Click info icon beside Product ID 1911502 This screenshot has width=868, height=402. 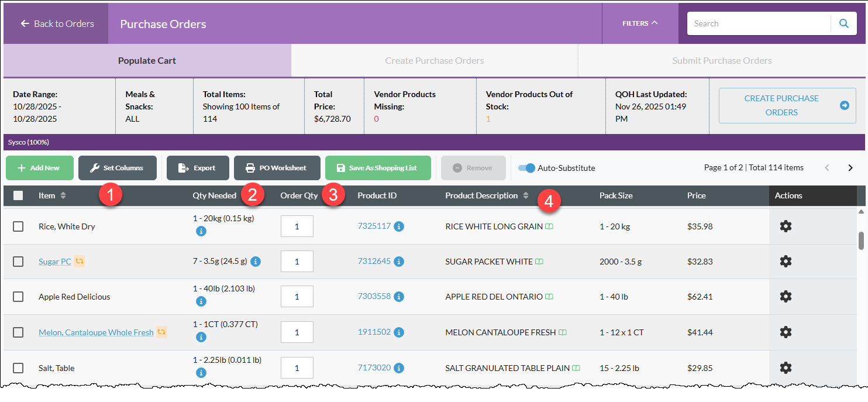coord(399,332)
